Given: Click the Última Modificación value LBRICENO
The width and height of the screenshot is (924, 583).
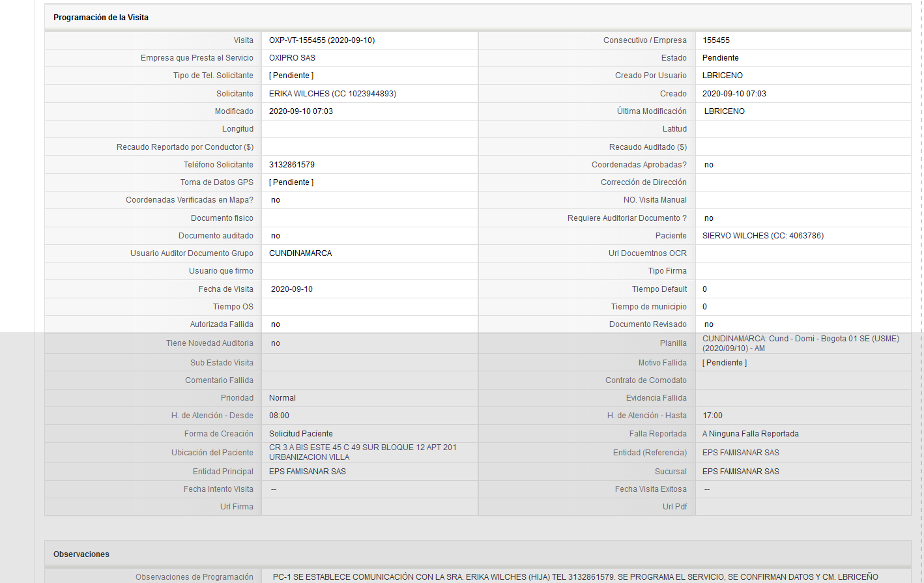Looking at the screenshot, I should tap(725, 111).
